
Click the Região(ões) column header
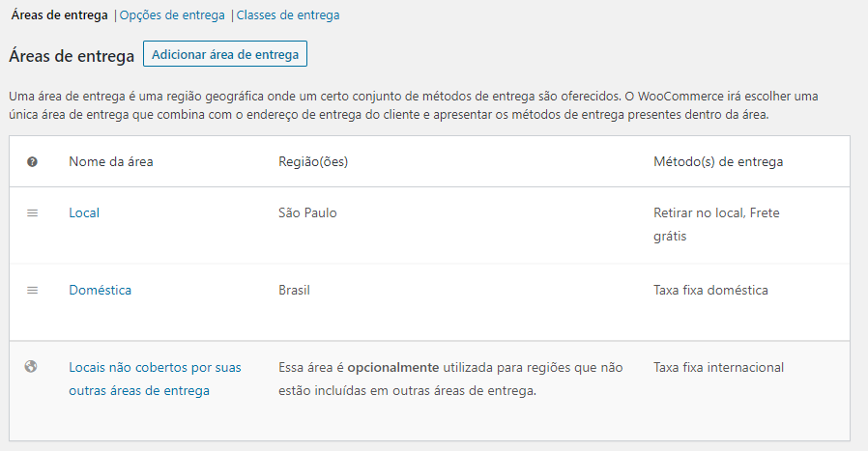click(313, 161)
